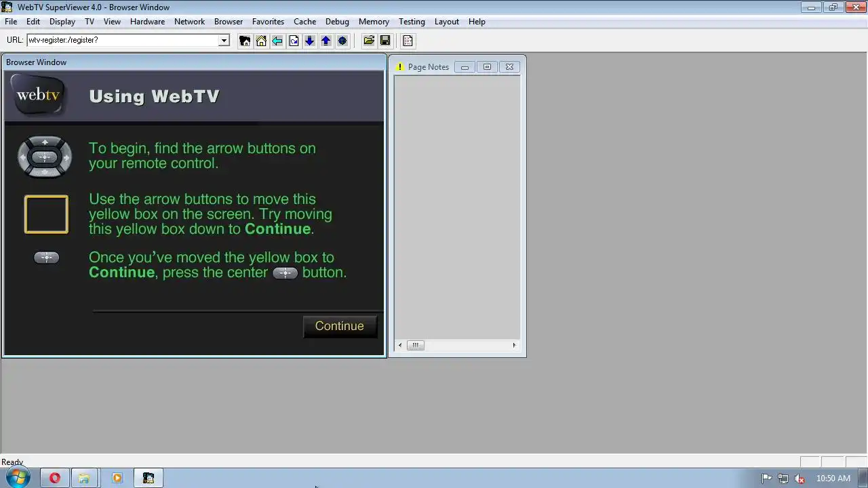Reload the page with the refresh icon
The width and height of the screenshot is (868, 488).
294,41
